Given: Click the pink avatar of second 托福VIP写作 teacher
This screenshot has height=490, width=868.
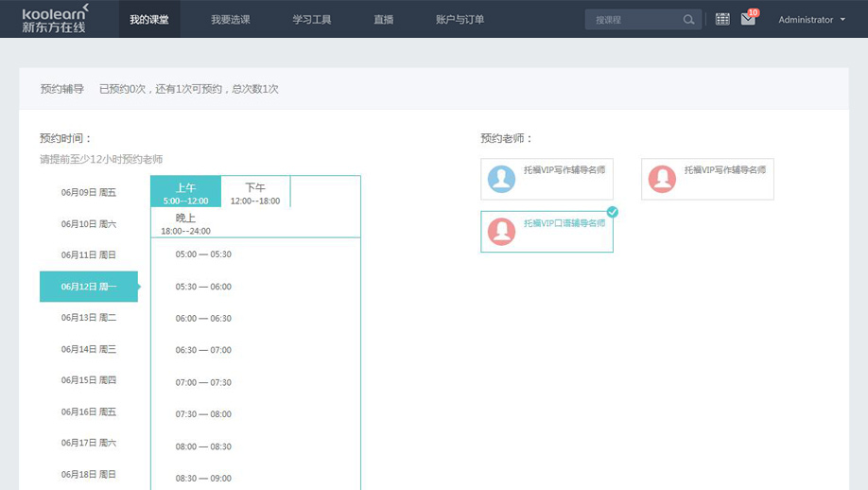Looking at the screenshot, I should [x=662, y=179].
